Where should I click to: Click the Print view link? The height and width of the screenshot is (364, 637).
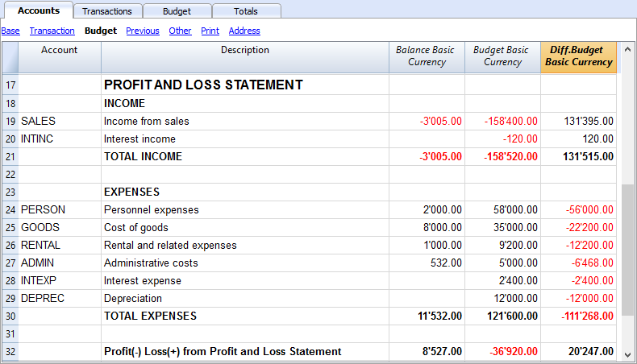tap(210, 31)
